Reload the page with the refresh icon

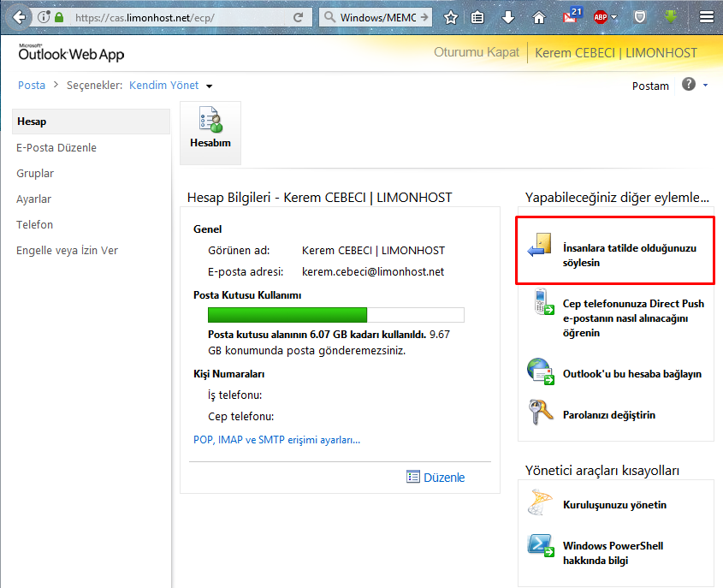point(299,17)
